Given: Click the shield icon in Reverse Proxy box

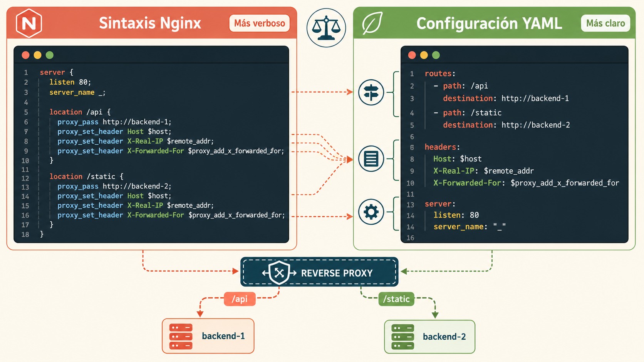Looking at the screenshot, I should tap(279, 273).
